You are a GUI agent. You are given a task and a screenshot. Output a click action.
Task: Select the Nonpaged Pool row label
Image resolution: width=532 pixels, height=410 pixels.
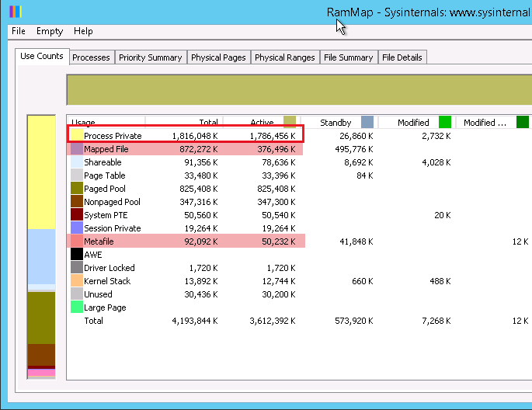(x=112, y=202)
